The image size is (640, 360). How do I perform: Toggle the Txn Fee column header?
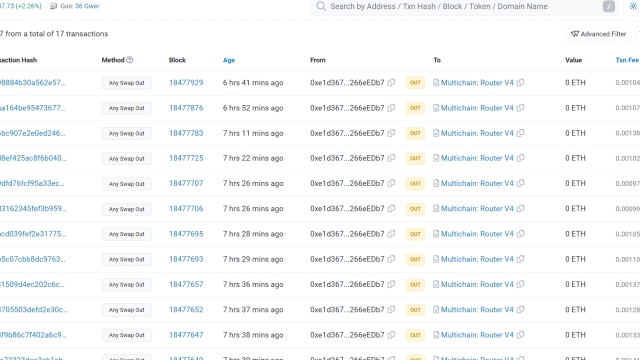pyautogui.click(x=627, y=60)
